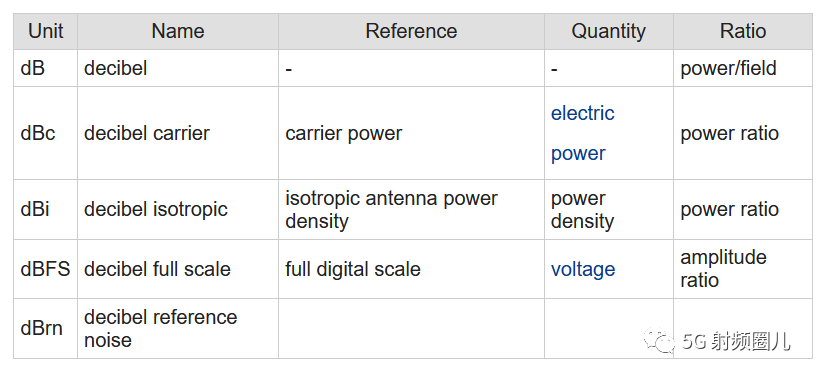Follow the 'voltage' link in dBFS row

click(583, 269)
